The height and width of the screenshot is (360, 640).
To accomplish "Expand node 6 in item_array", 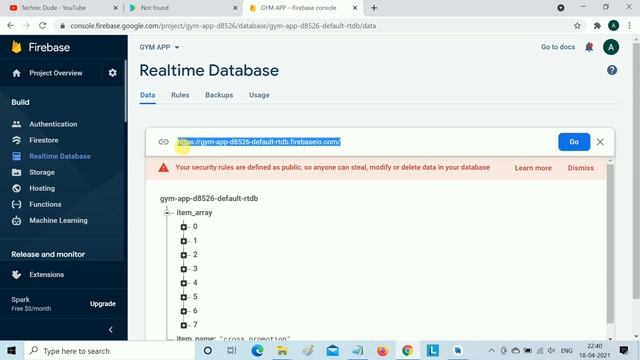I will 184,311.
